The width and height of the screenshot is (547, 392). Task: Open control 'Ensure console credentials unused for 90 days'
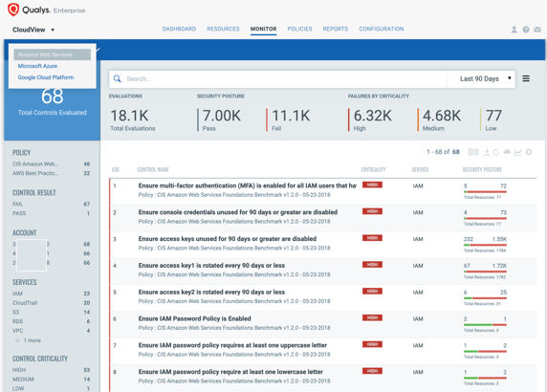(238, 212)
